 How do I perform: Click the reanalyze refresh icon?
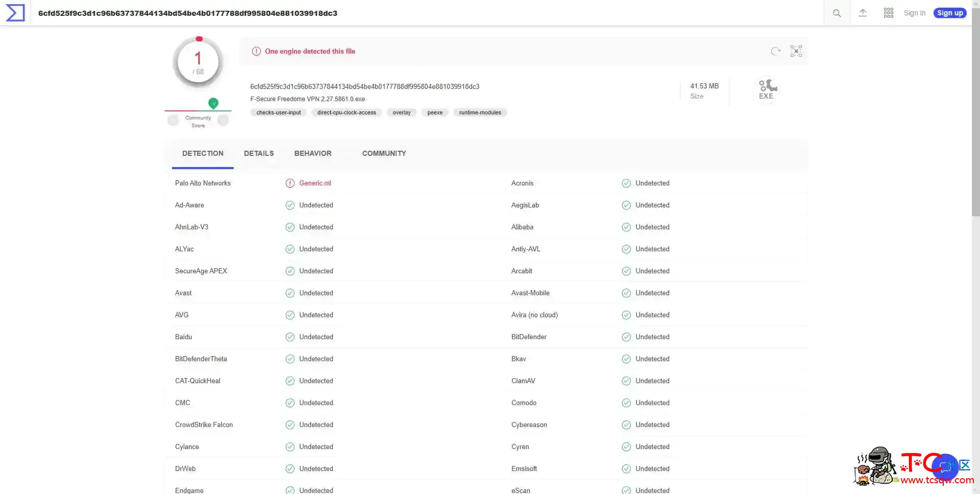[x=776, y=51]
